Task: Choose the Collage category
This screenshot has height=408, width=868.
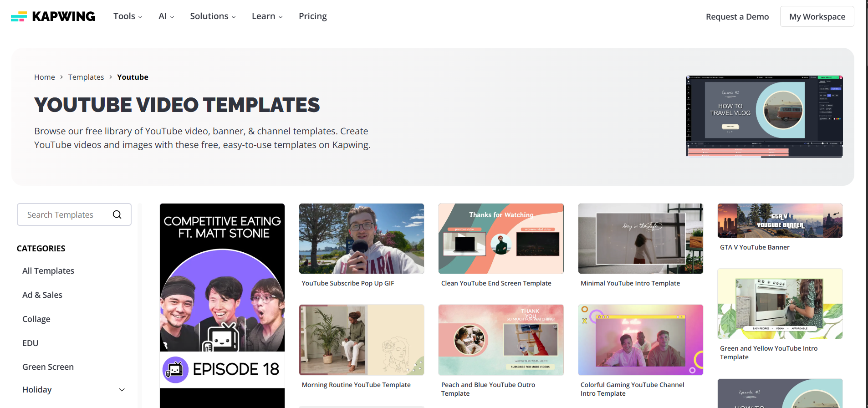Action: click(36, 319)
